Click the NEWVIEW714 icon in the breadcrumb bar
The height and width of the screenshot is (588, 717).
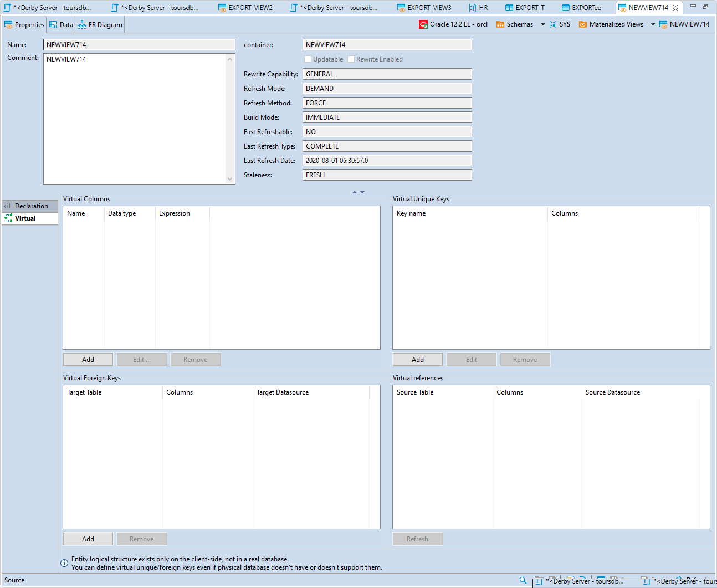(663, 24)
